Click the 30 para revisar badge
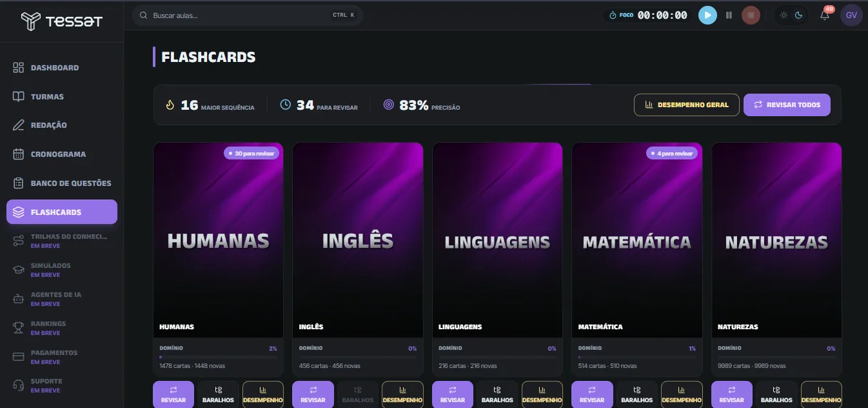This screenshot has width=868, height=408. pyautogui.click(x=252, y=153)
